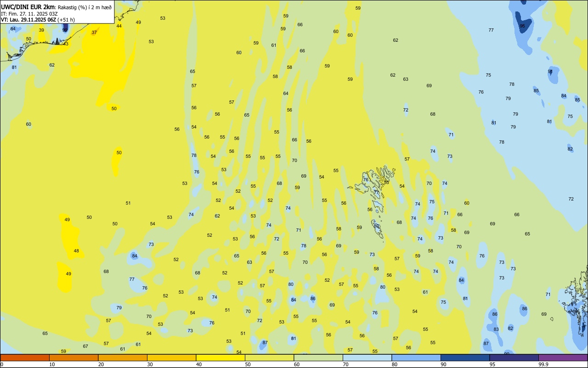Click the map value '39'
588x368 pixels.
coord(41,30)
